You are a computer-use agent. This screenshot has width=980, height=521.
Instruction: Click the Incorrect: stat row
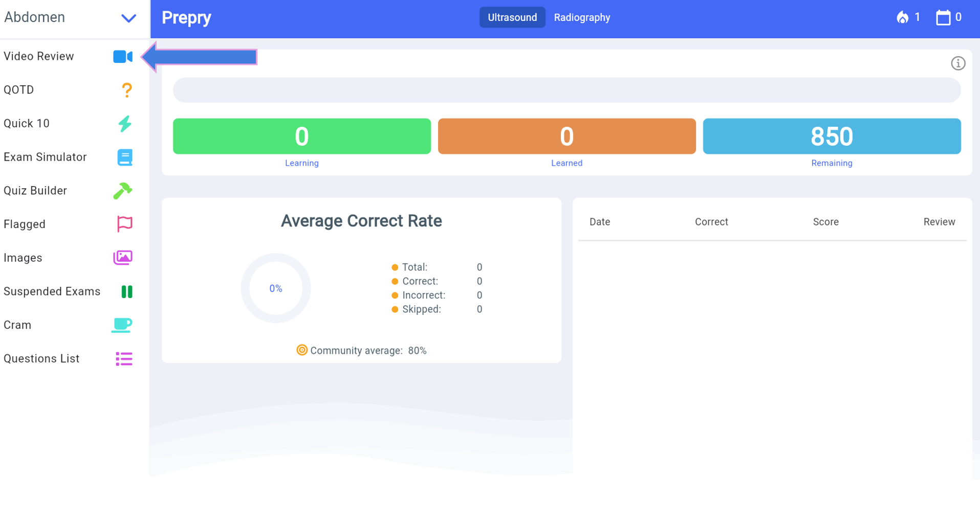[437, 295]
